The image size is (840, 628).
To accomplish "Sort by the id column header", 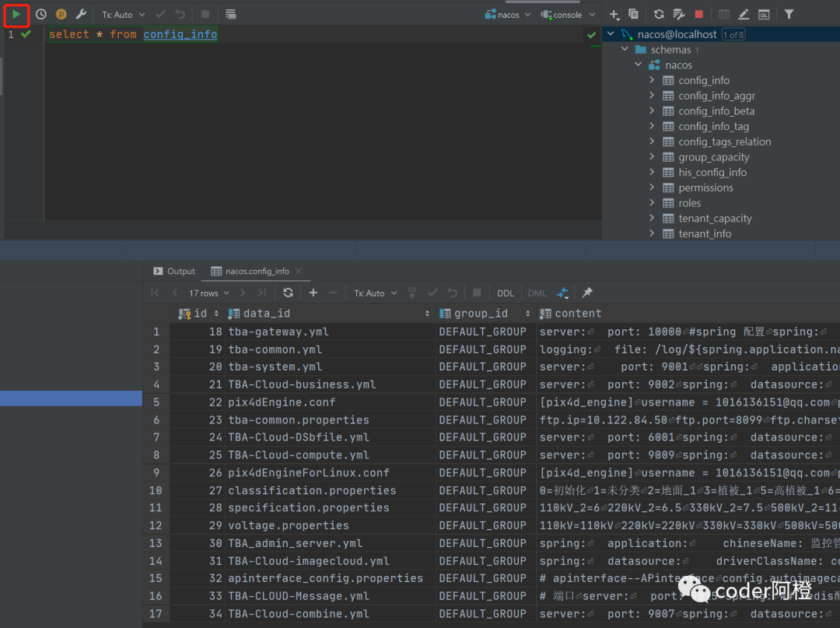I will (x=198, y=314).
